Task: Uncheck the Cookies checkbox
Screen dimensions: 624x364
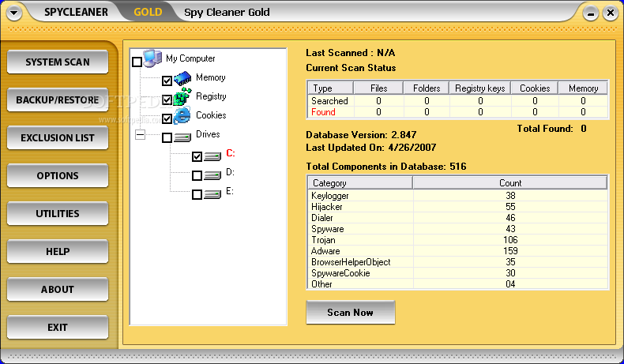Action: click(x=167, y=118)
